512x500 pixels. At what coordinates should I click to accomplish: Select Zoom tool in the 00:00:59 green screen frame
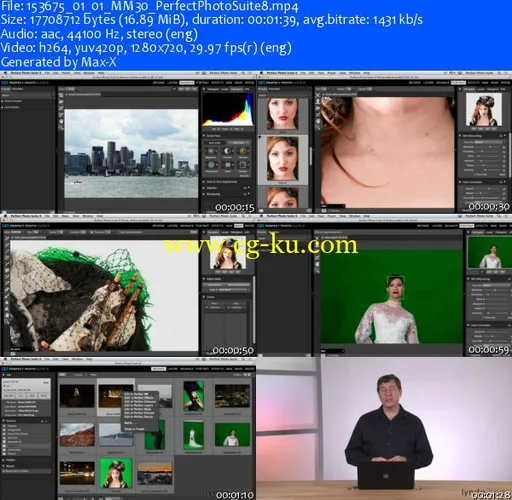point(317,270)
